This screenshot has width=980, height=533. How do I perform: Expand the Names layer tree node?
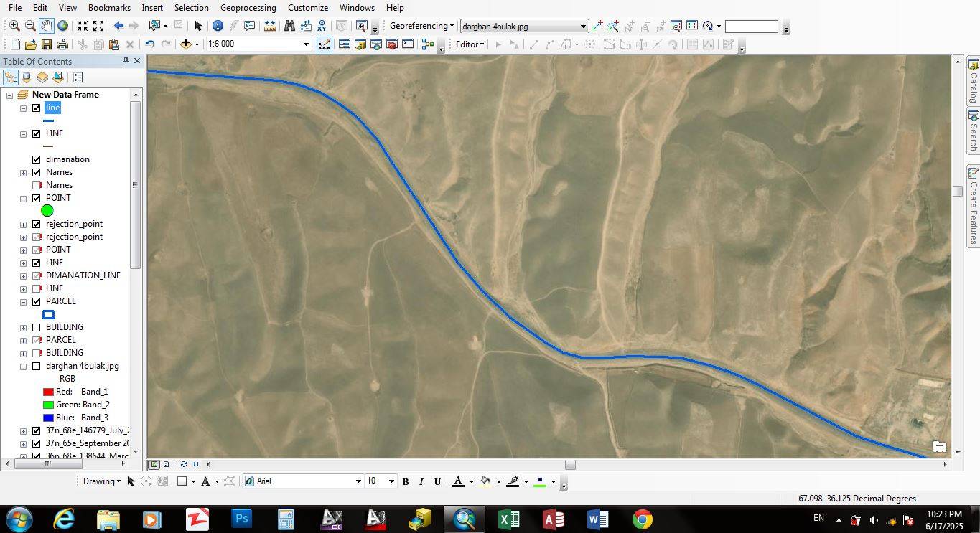click(23, 172)
